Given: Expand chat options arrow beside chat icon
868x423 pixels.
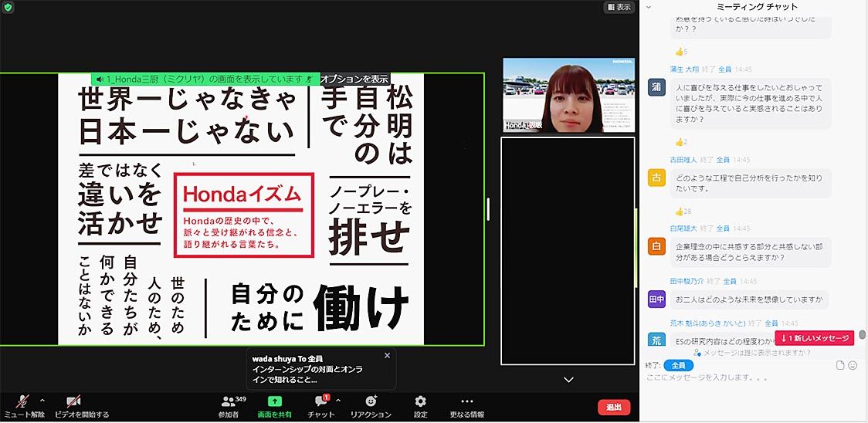Looking at the screenshot, I should click(338, 401).
